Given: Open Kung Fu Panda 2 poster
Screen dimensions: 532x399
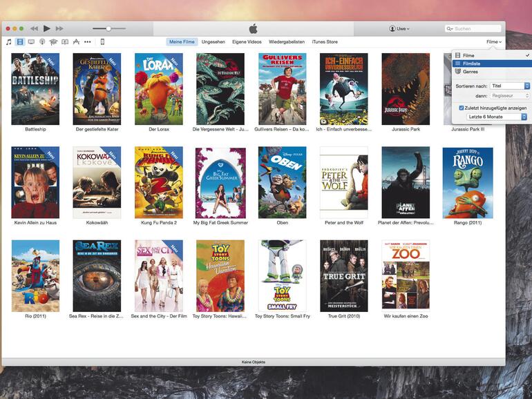Looking at the screenshot, I should pyautogui.click(x=159, y=182).
